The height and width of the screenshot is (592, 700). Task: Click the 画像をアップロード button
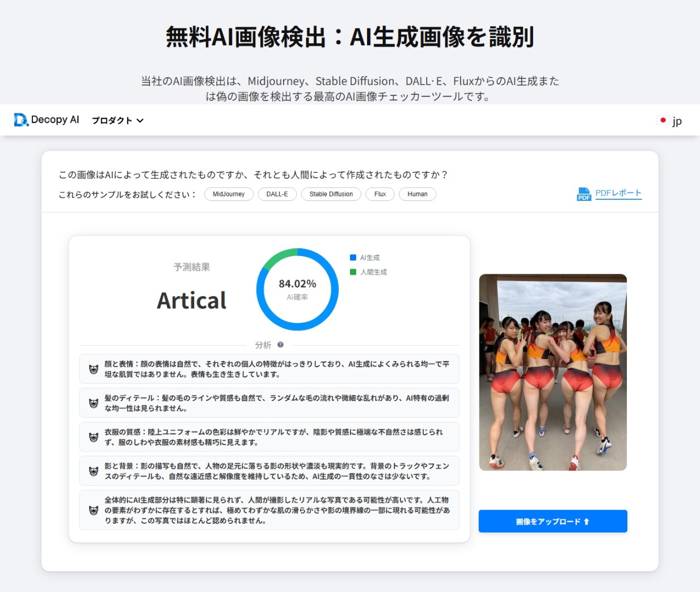553,521
